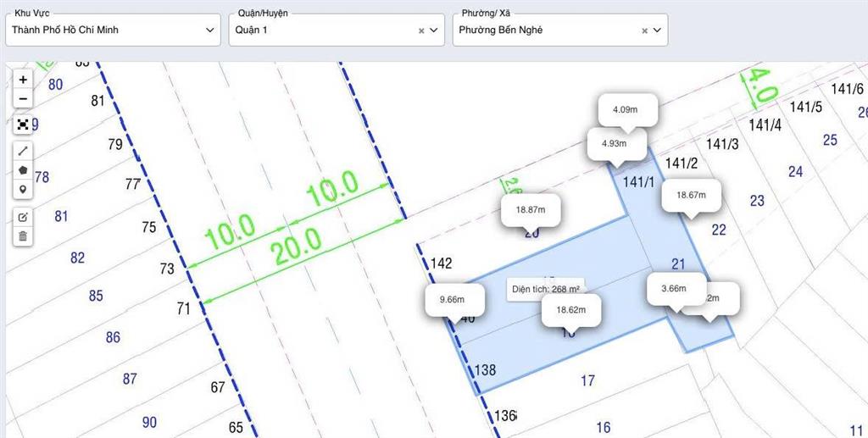Select the draw polyline tool

[23, 151]
